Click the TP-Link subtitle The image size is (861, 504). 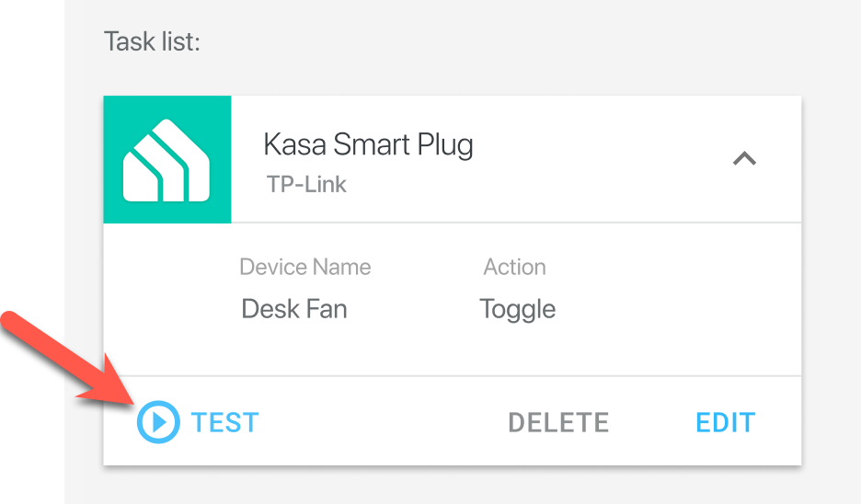[x=306, y=185]
